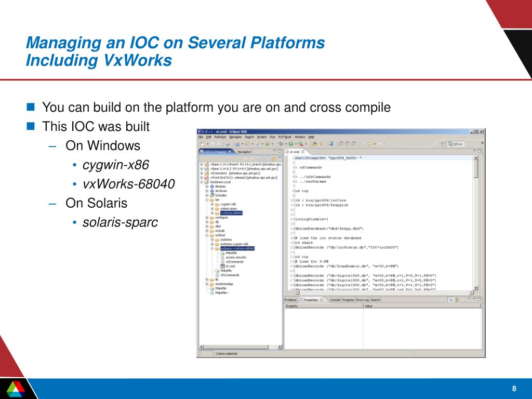The width and height of the screenshot is (532, 399).
Task: Select vxWorks-68040 folder under bin
Action: point(231,213)
